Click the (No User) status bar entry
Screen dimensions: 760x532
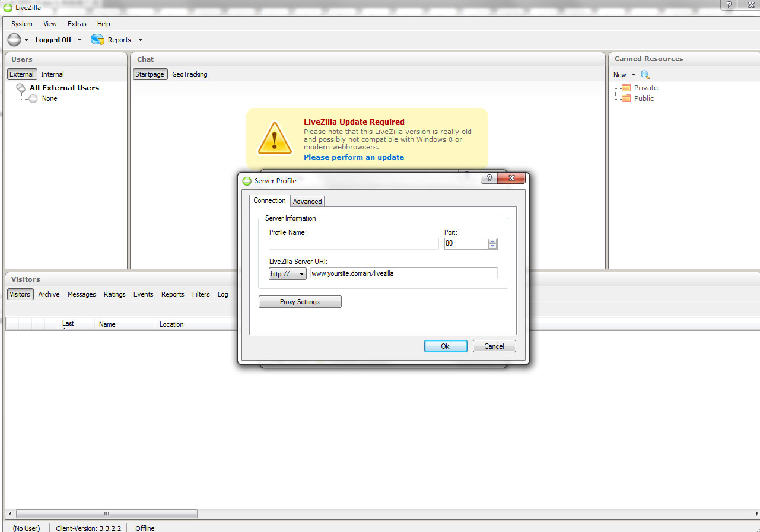pos(26,528)
